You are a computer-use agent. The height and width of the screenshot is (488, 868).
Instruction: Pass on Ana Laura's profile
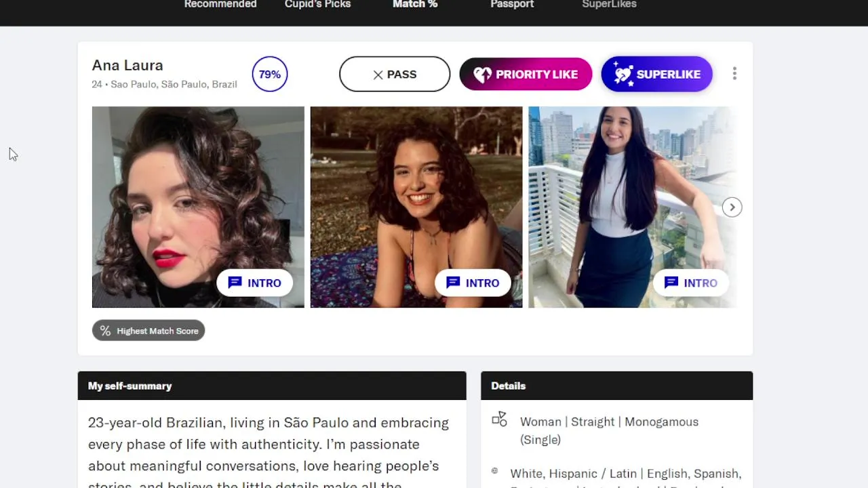[395, 75]
